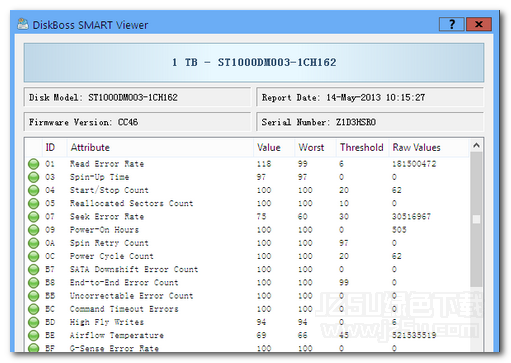Select the Power Cycle Count attribute
Image resolution: width=511 pixels, height=363 pixels.
[x=112, y=256]
